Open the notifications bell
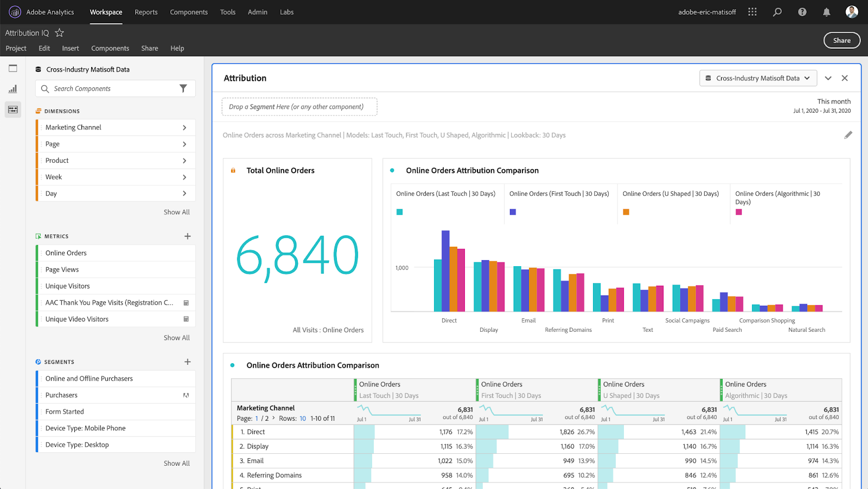Image resolution: width=868 pixels, height=489 pixels. (x=826, y=11)
